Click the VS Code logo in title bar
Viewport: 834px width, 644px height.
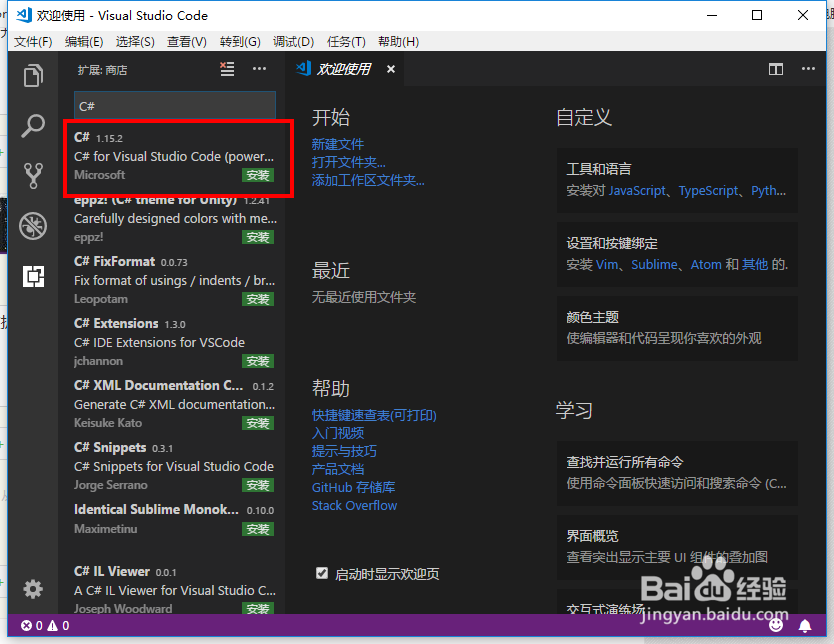[x=24, y=15]
